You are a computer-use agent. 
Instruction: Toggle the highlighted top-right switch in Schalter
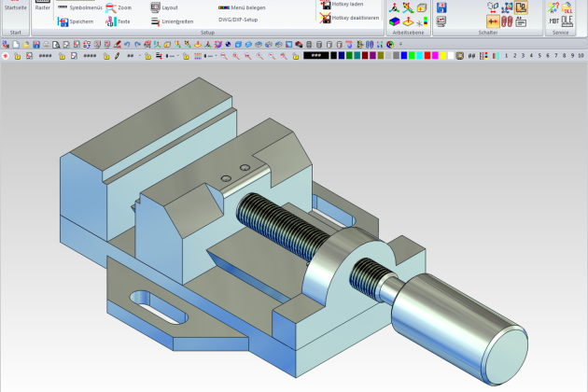tap(522, 7)
